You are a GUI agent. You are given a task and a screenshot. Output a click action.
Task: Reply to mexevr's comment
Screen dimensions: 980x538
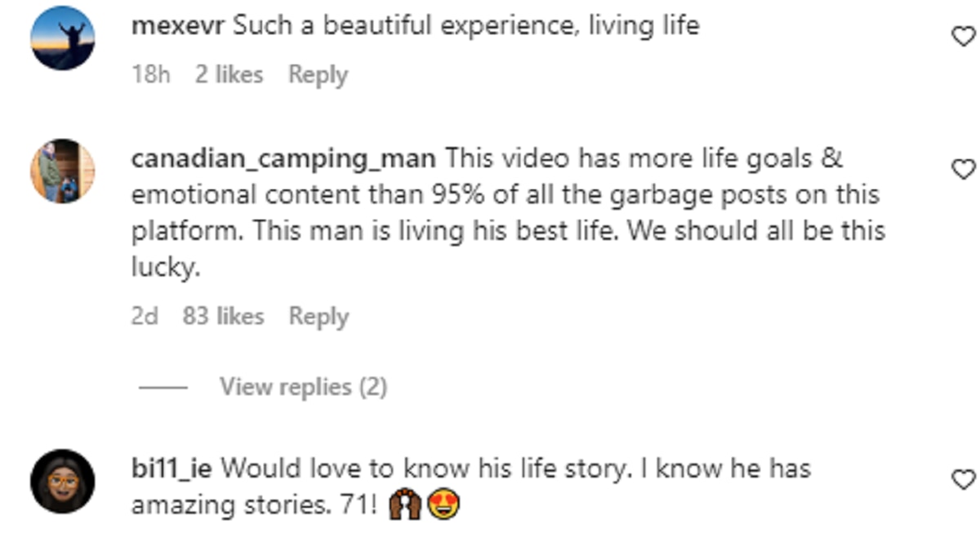318,75
